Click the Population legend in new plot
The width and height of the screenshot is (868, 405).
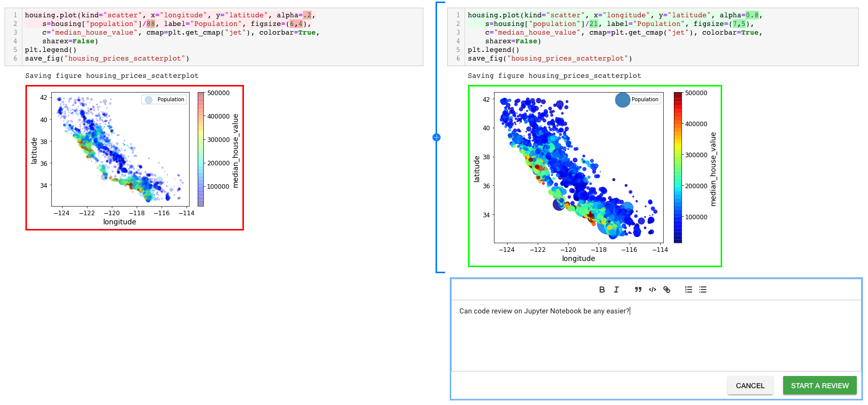coord(637,100)
